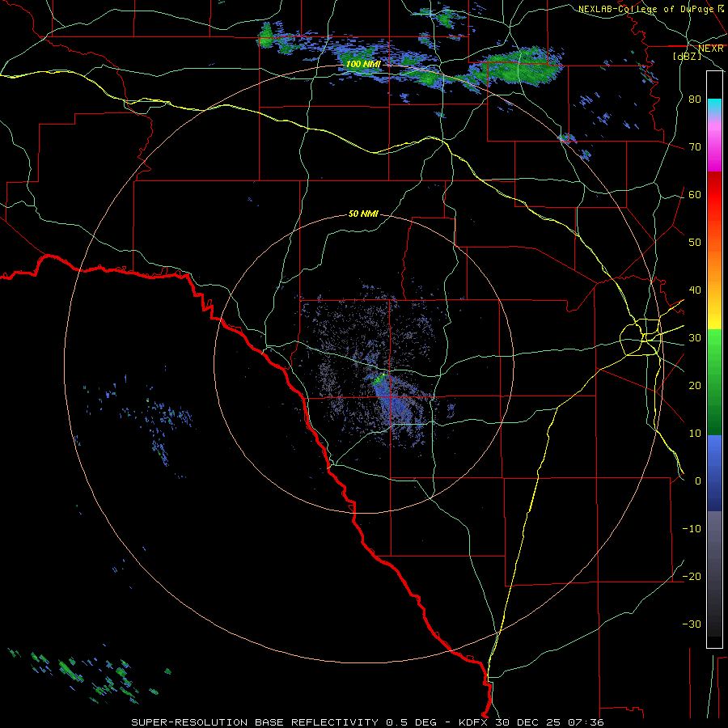728x728 pixels.
Task: Click the 10 dBZ value on the scale
Action: (x=695, y=434)
